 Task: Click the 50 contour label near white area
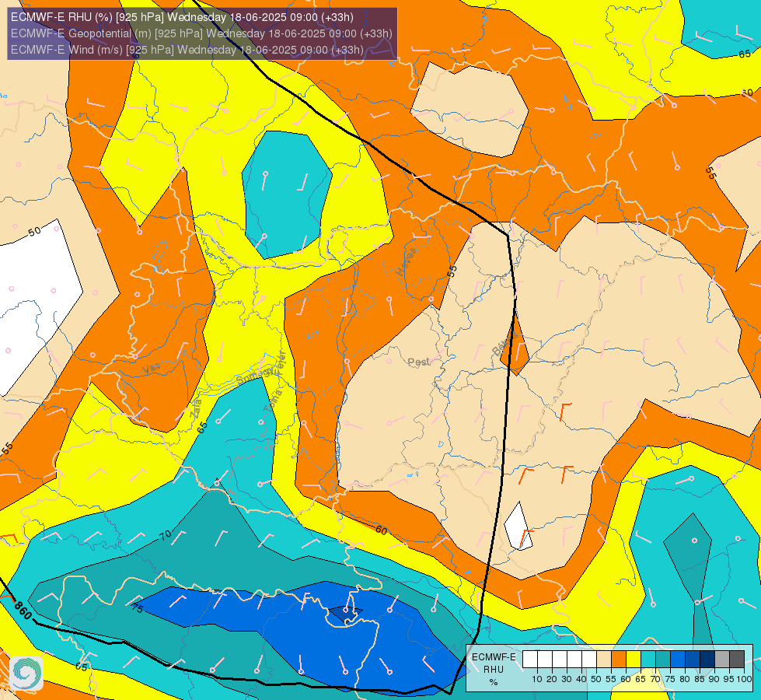[34, 231]
